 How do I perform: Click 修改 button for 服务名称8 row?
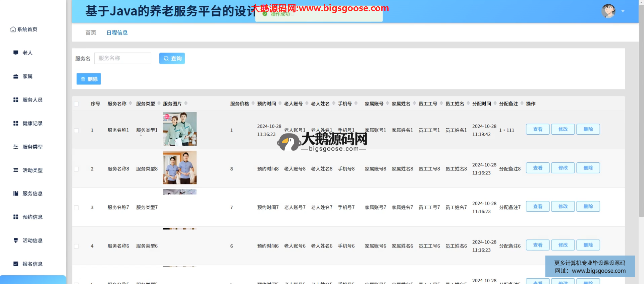coord(563,168)
